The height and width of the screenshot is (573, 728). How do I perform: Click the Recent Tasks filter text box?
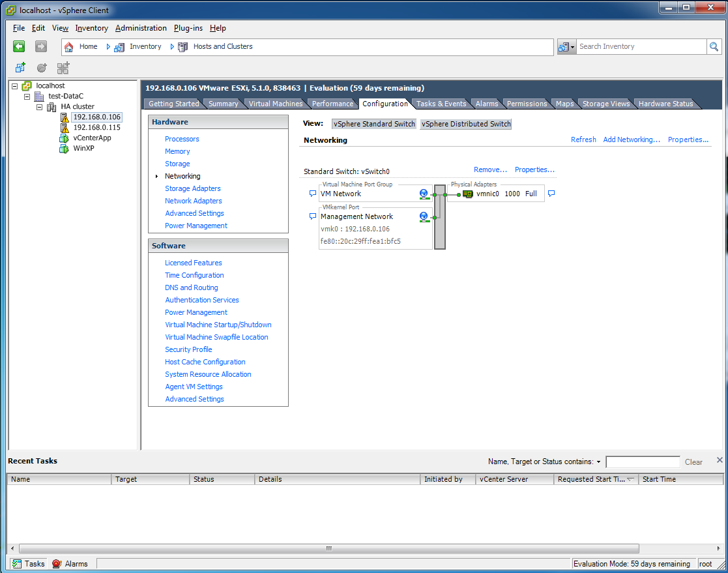pos(643,462)
